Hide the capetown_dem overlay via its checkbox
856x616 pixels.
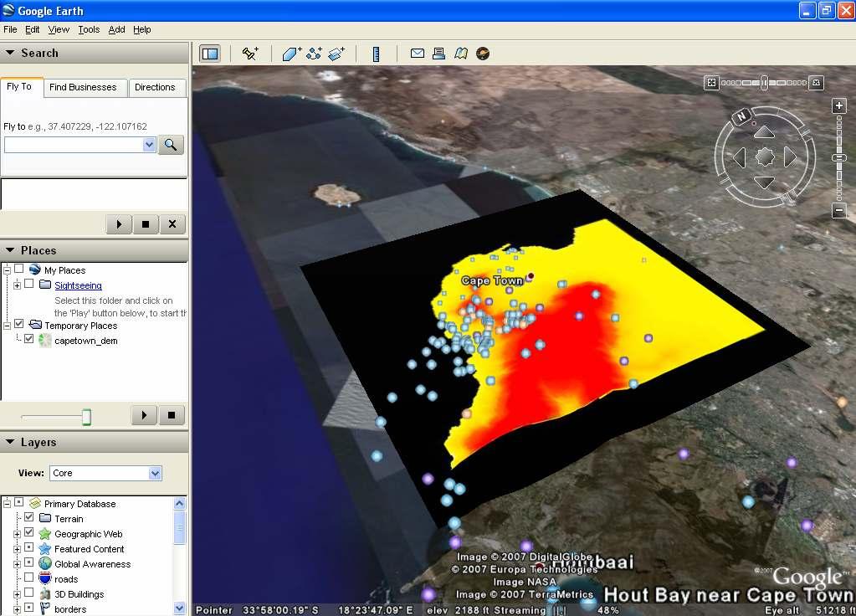(29, 339)
